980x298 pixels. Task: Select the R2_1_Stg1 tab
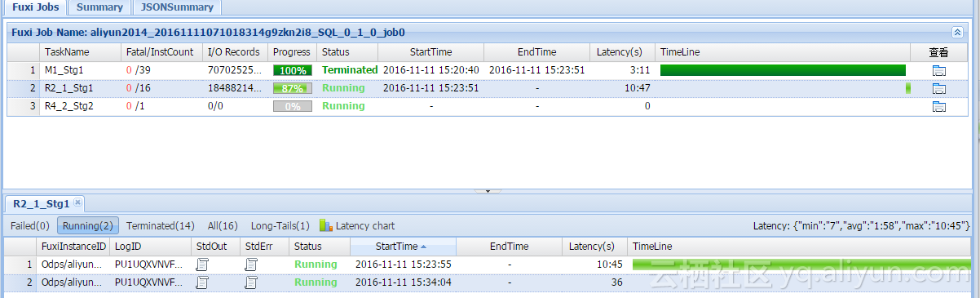tap(41, 203)
